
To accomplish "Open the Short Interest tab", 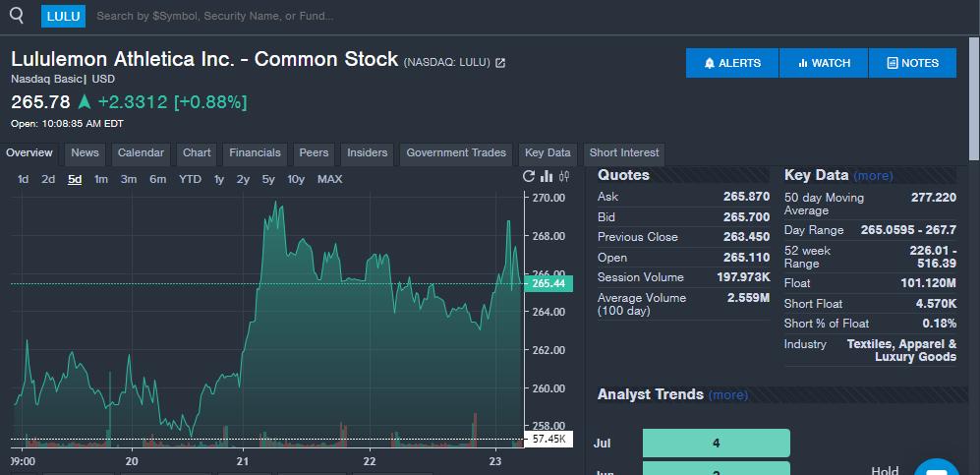I will [624, 153].
